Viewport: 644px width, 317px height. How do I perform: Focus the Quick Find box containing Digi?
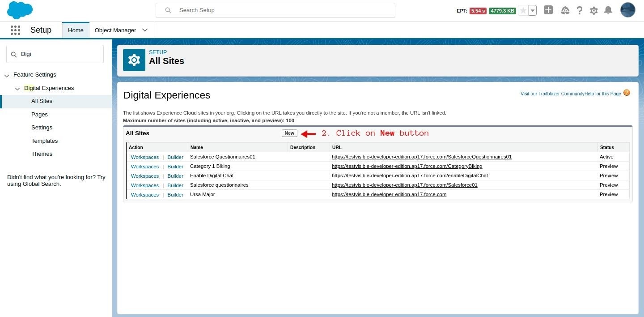point(55,54)
